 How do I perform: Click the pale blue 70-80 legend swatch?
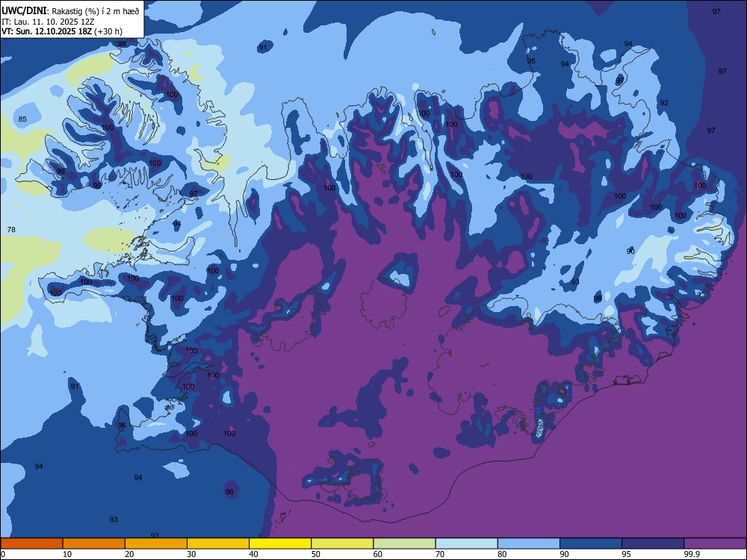(466, 544)
